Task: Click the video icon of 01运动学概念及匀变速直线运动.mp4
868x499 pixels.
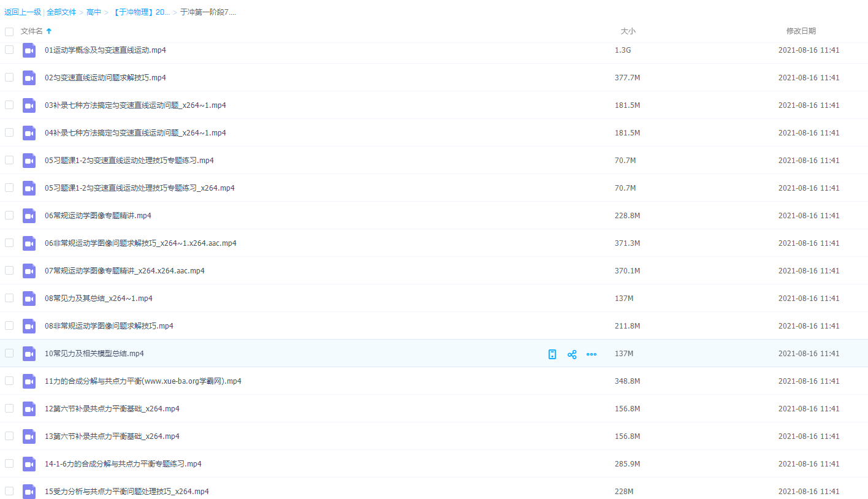Action: 29,50
